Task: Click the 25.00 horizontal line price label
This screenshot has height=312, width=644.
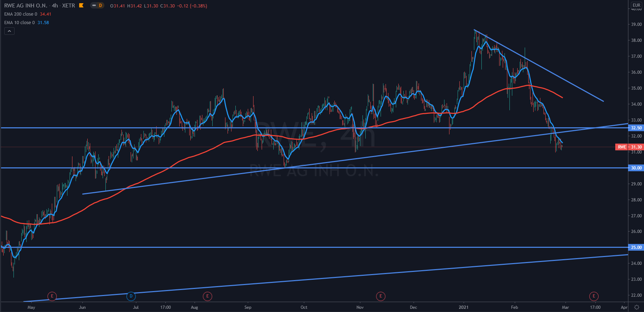Action: coord(636,247)
